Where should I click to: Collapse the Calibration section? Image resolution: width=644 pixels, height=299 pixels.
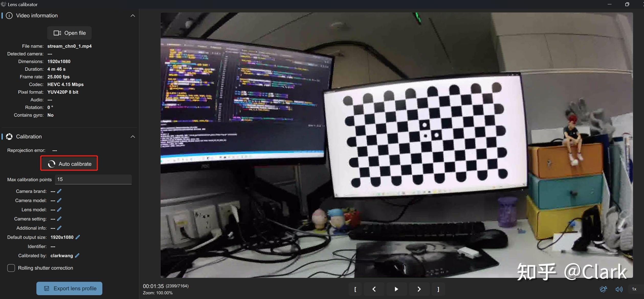pos(133,137)
